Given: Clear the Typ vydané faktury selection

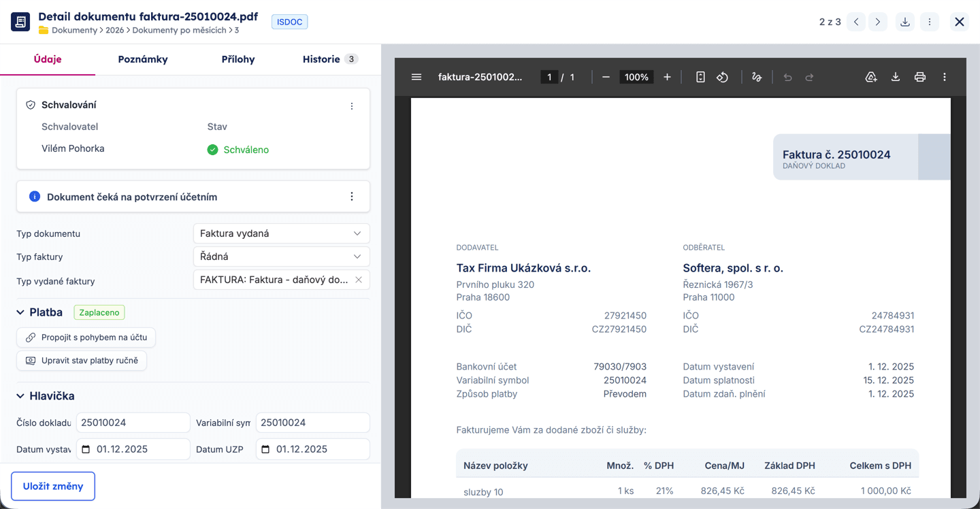Looking at the screenshot, I should (x=359, y=280).
